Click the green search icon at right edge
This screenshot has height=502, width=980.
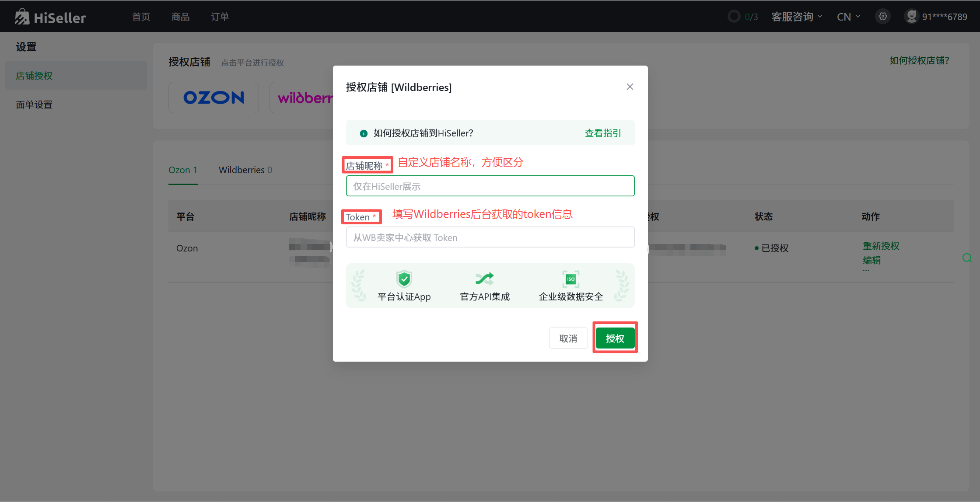tap(967, 258)
